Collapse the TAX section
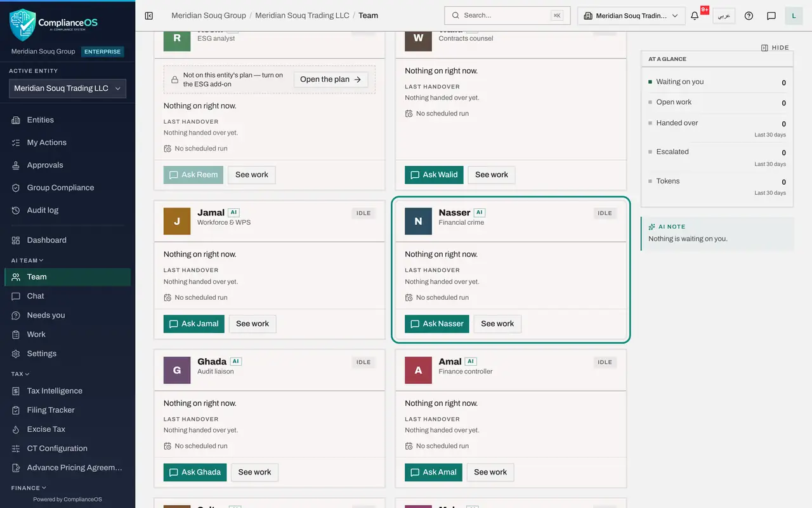Viewport: 812px width, 508px height. click(x=20, y=374)
